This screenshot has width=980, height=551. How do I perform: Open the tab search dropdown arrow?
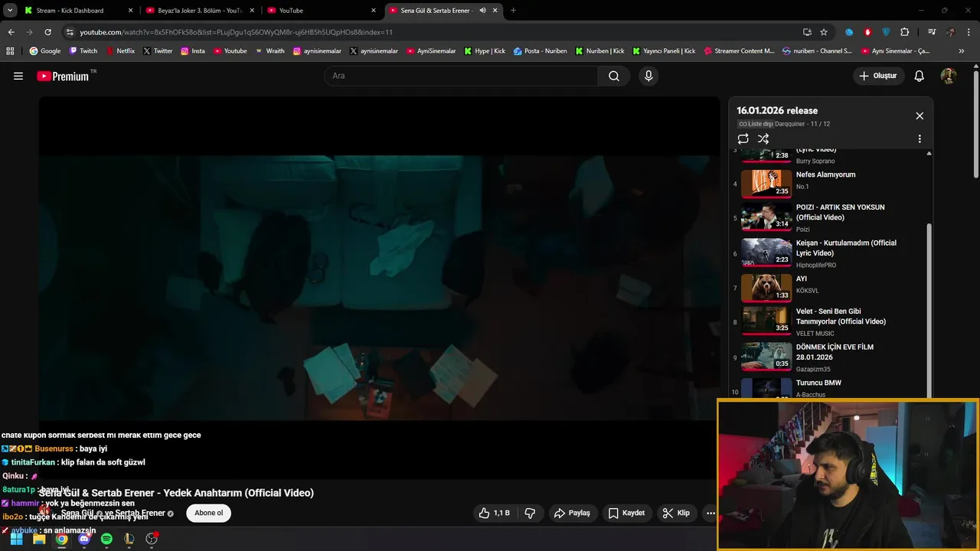(10, 11)
